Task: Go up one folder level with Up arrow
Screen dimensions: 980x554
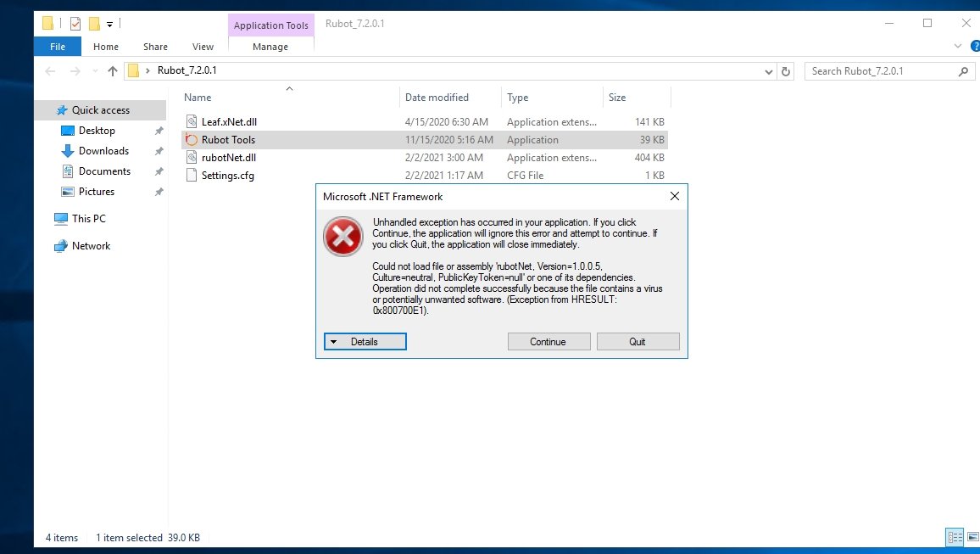Action: tap(112, 71)
